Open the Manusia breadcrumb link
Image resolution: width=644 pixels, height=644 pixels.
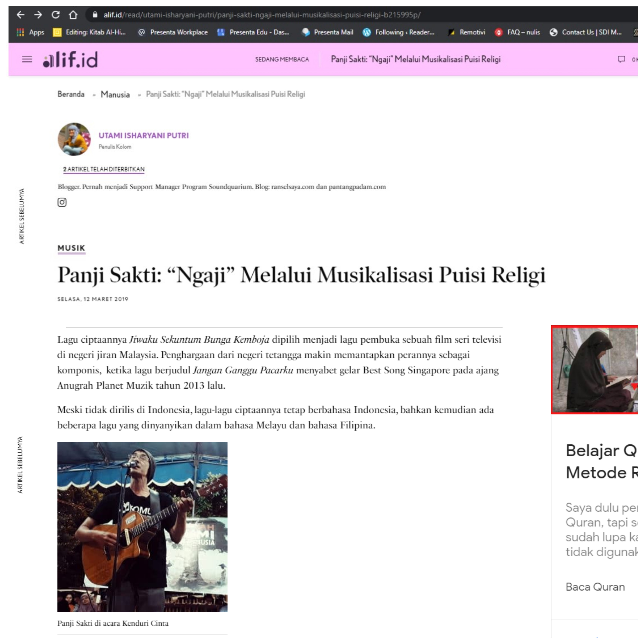tap(115, 95)
